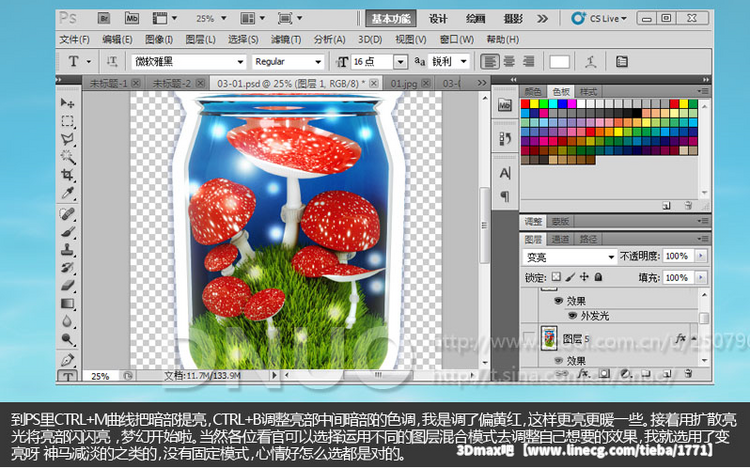Open the 图层(L) menu

[200, 39]
